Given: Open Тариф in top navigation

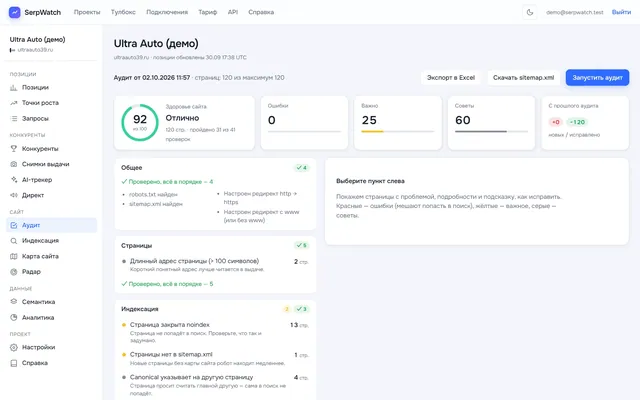Looking at the screenshot, I should [208, 12].
